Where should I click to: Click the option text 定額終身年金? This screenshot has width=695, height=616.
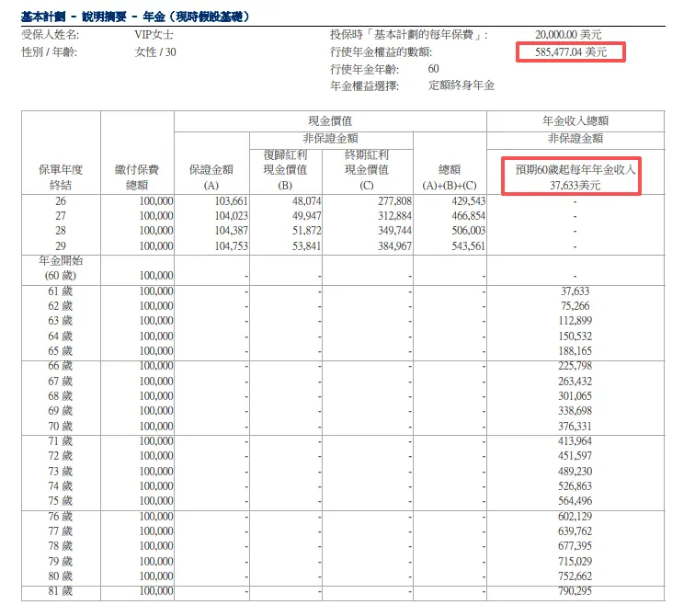coord(461,86)
